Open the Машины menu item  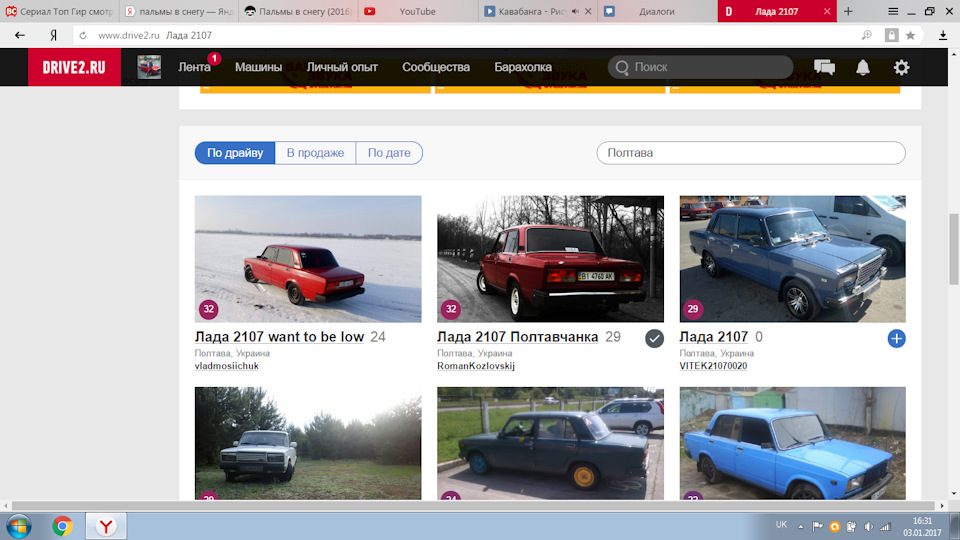[x=258, y=67]
